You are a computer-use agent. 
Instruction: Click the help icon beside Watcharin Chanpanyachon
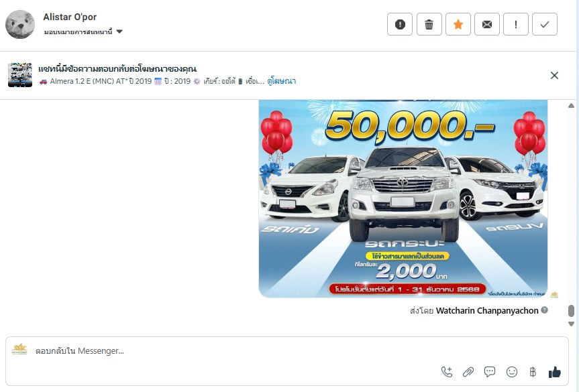[544, 310]
